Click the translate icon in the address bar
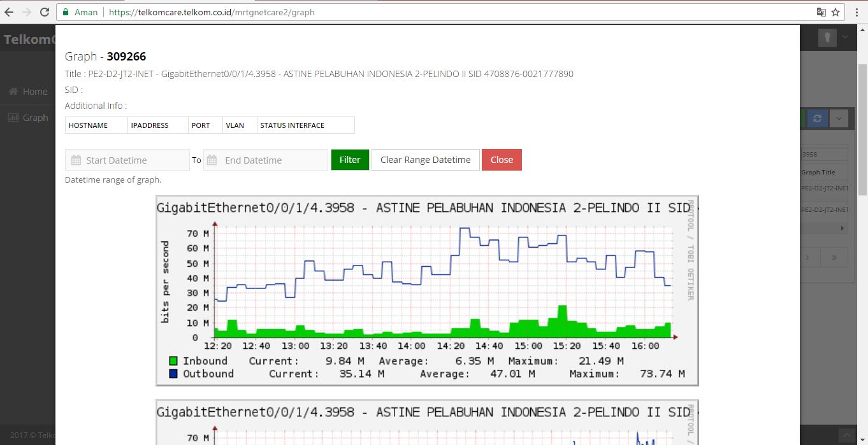868x445 pixels. tap(821, 12)
